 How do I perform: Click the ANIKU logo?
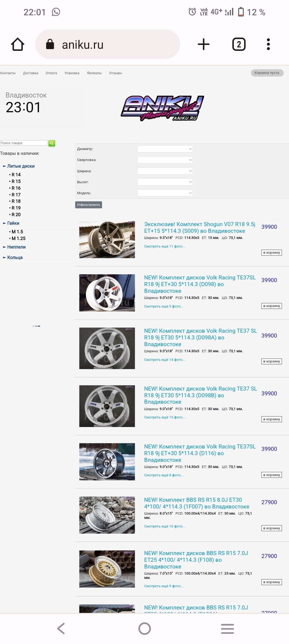coord(162,108)
